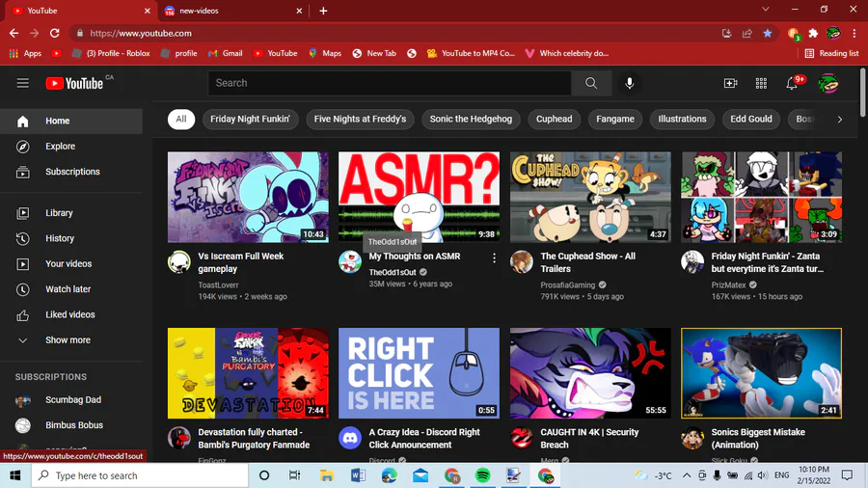Open the Gmail bookmark

(x=226, y=53)
